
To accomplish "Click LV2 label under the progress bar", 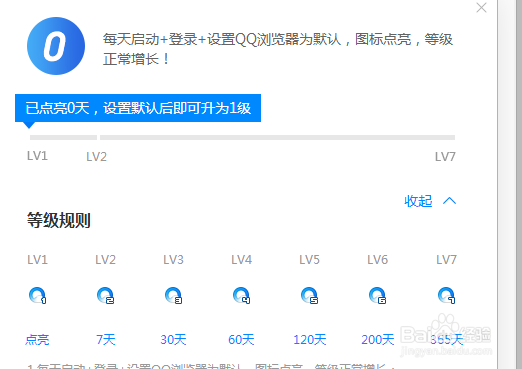I will point(97,157).
